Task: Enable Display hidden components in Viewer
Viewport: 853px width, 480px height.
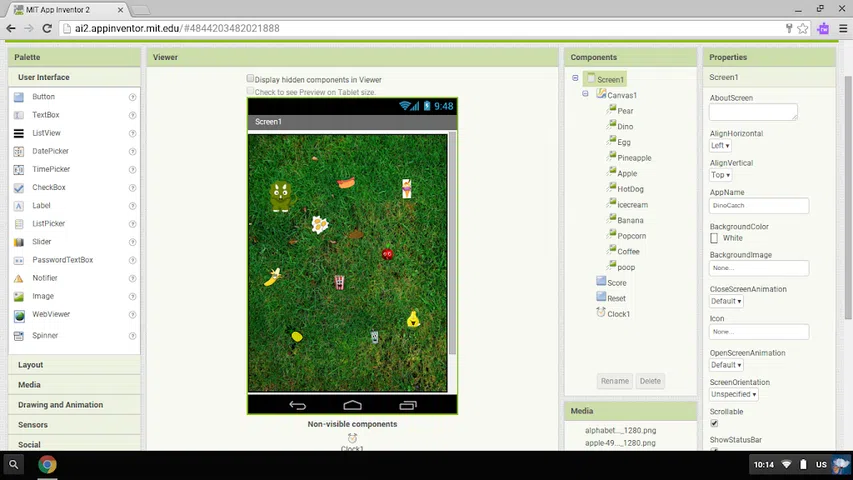Action: [x=251, y=79]
